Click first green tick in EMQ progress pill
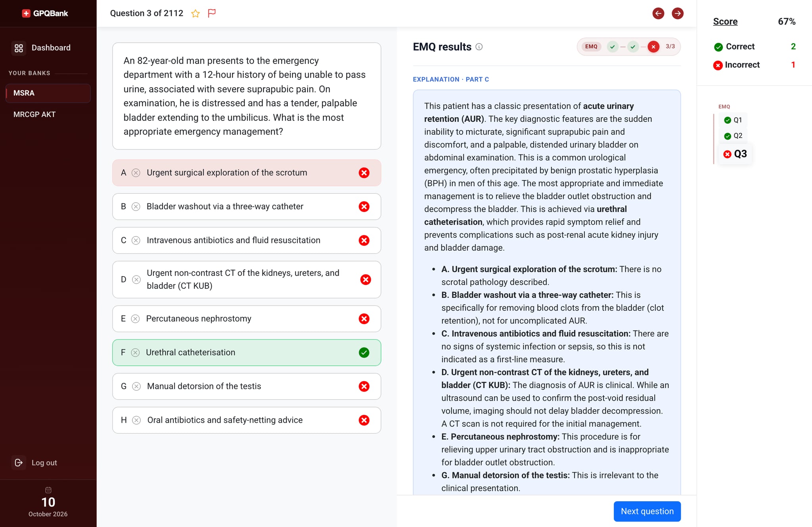The width and height of the screenshot is (812, 527). (613, 47)
